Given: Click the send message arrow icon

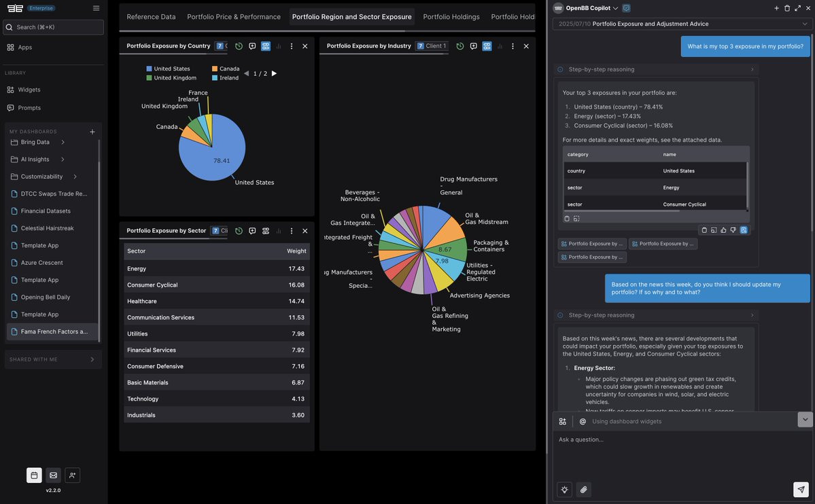Looking at the screenshot, I should 801,490.
